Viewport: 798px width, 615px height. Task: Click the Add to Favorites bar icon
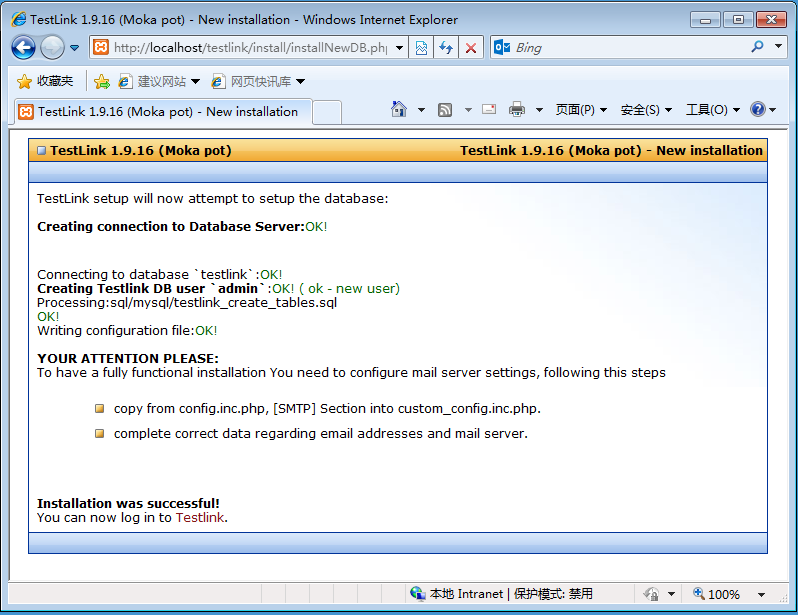click(x=102, y=81)
